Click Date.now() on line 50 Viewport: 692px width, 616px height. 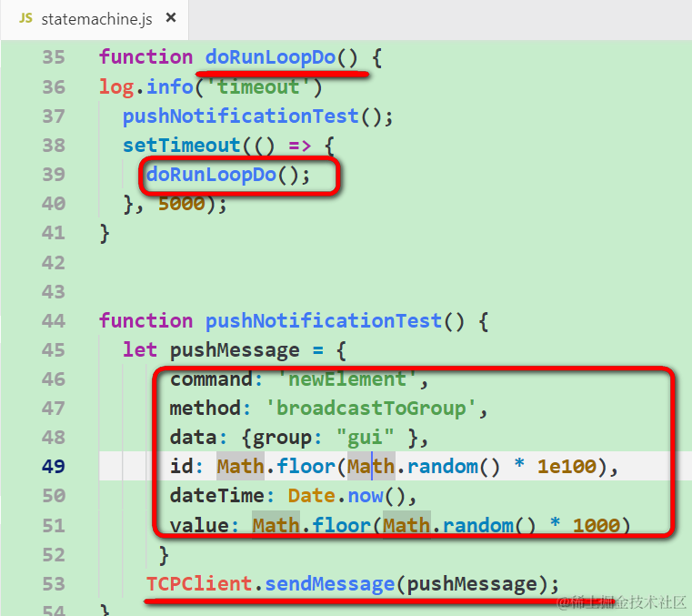(346, 496)
